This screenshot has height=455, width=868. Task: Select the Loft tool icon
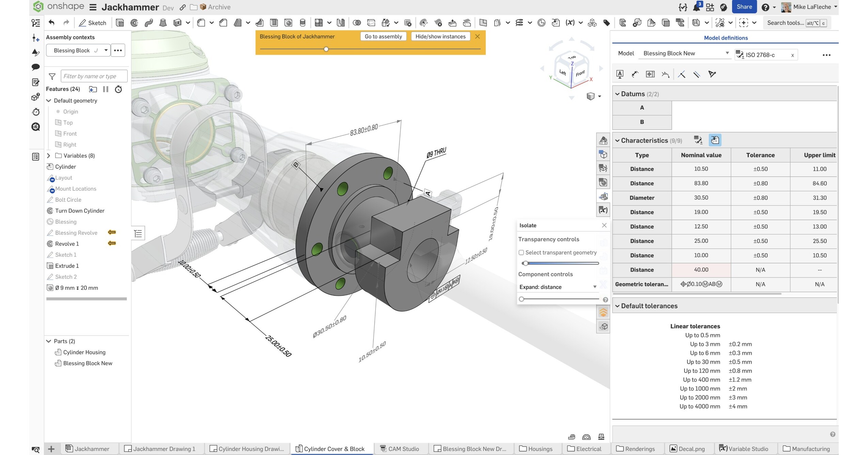coord(163,23)
